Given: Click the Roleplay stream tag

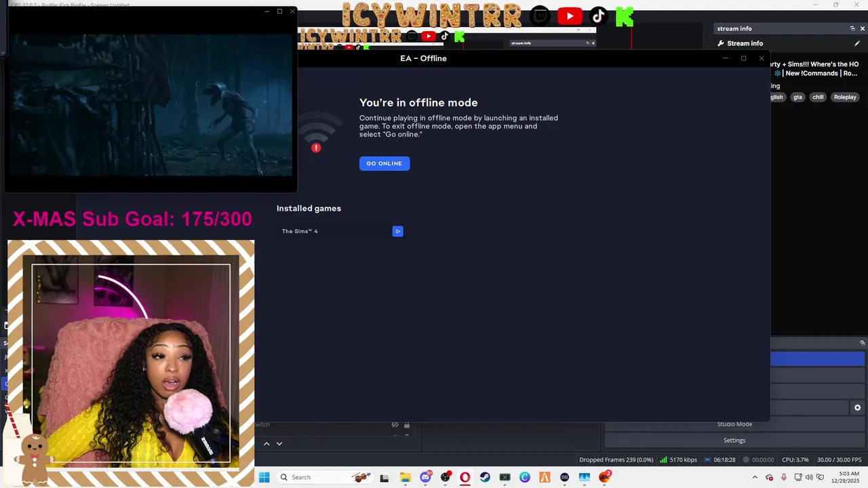Looking at the screenshot, I should (845, 97).
